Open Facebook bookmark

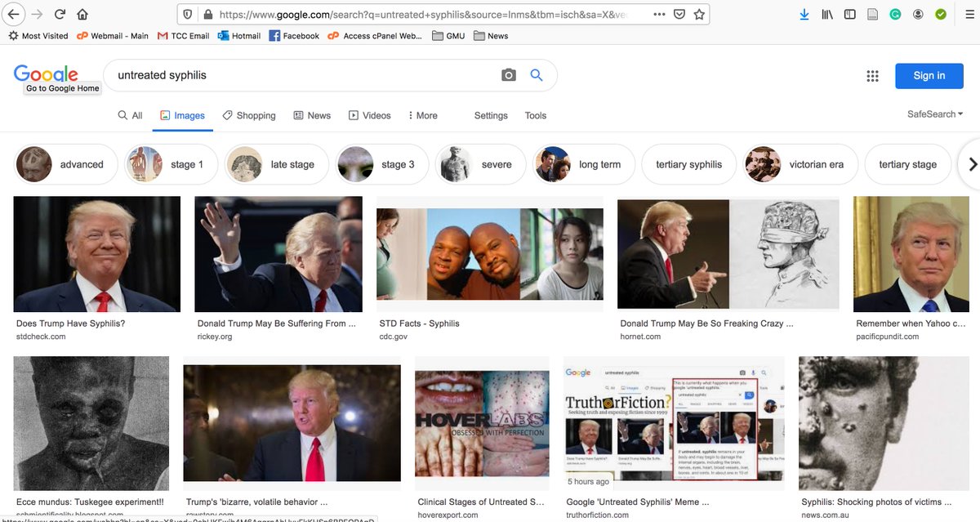(294, 36)
